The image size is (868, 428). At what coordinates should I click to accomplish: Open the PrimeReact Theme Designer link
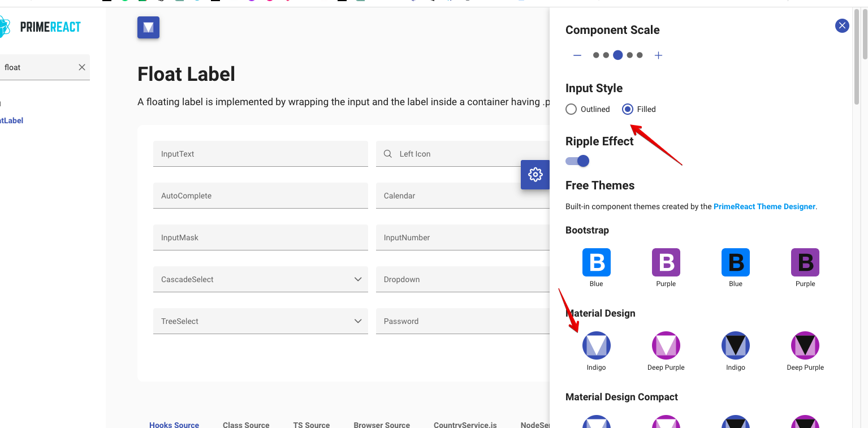(x=764, y=206)
